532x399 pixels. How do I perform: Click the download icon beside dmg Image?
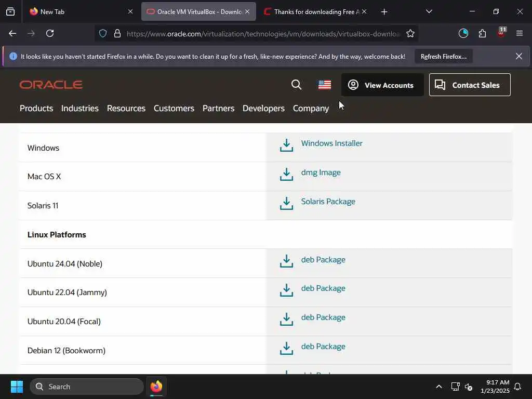[286, 175]
